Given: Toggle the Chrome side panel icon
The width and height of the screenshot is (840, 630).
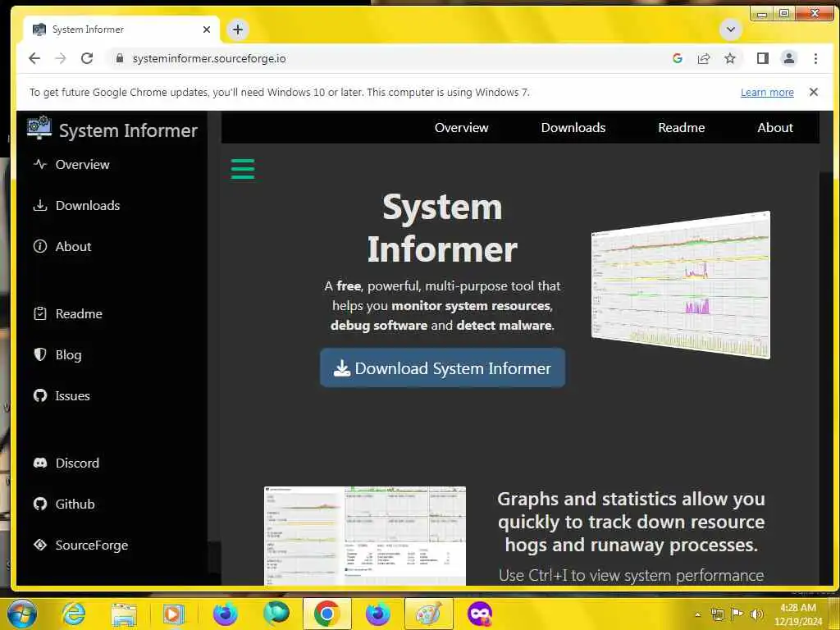Looking at the screenshot, I should click(763, 58).
